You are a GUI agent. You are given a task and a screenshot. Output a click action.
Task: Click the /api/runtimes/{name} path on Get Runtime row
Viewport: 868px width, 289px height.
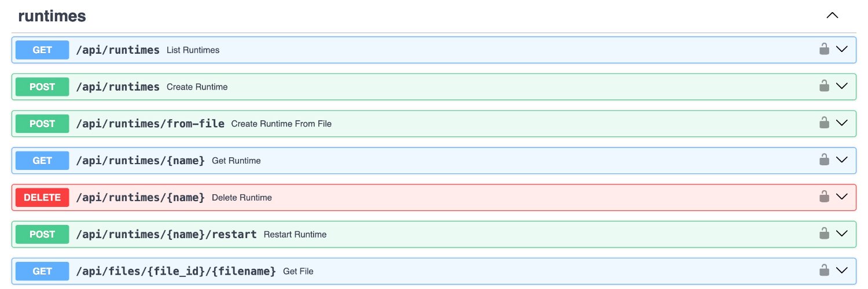click(x=141, y=161)
